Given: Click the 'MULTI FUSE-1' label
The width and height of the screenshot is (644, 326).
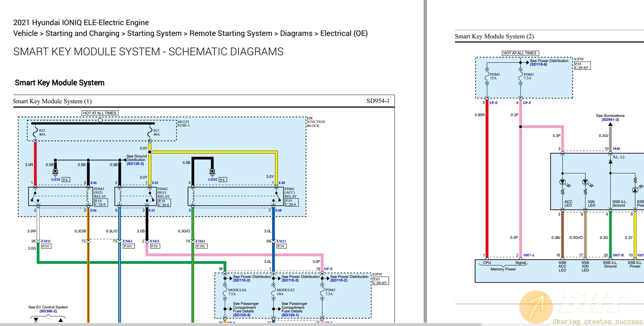Looking at the screenshot, I should (x=183, y=124).
